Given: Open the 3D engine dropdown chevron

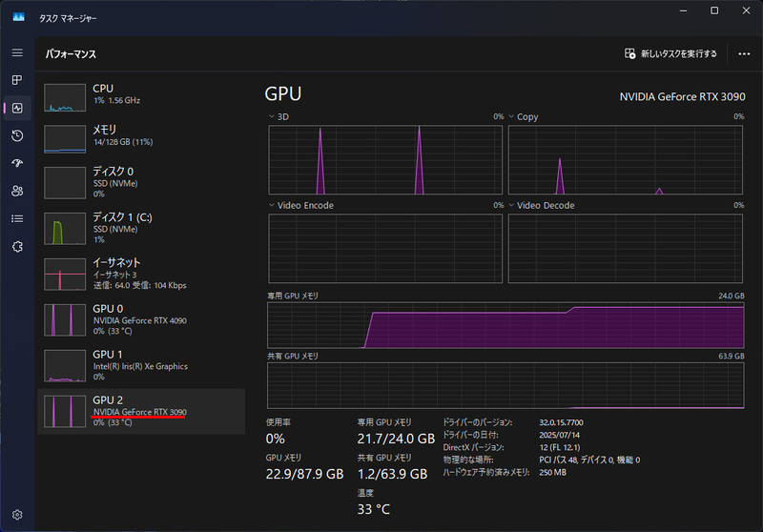Looking at the screenshot, I should [272, 116].
